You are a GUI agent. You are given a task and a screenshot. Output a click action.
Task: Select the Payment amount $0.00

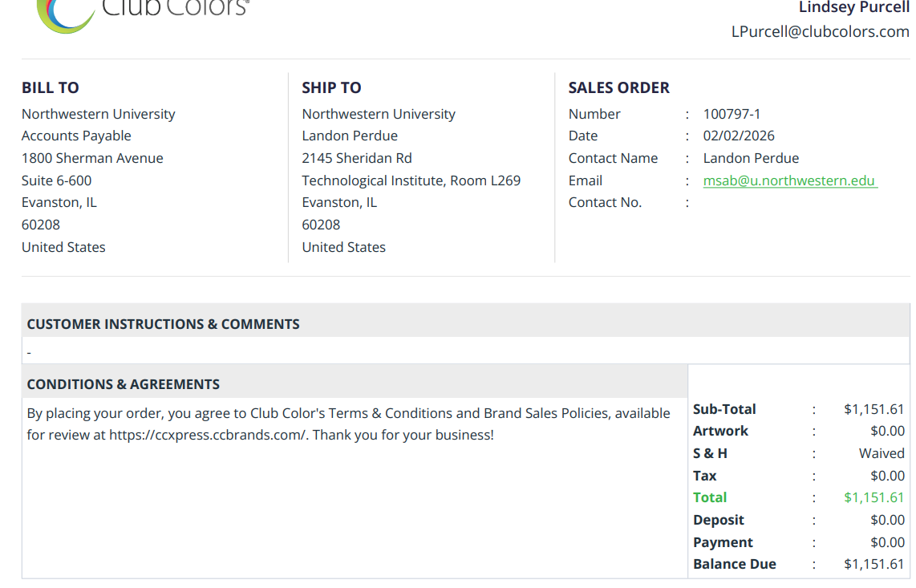(x=887, y=542)
